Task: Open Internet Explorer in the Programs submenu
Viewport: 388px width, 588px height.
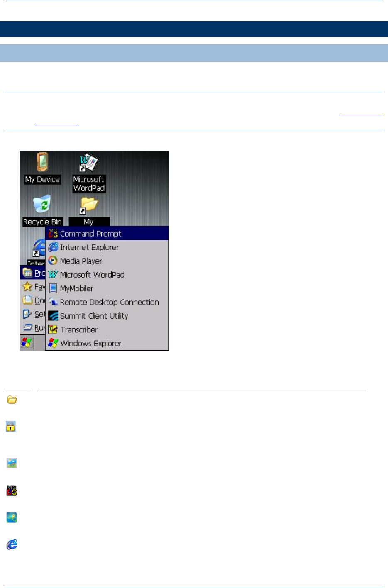Action: pyautogui.click(x=107, y=247)
